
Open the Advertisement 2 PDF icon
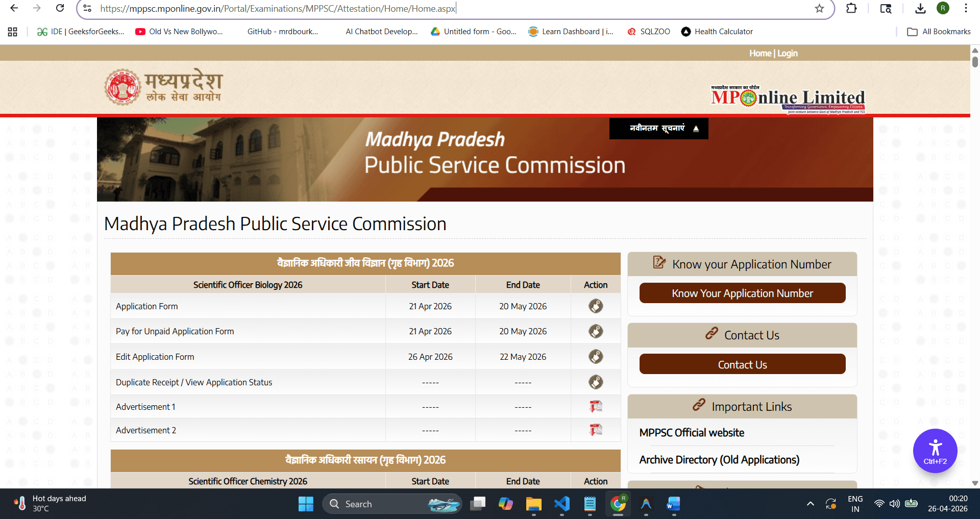point(596,430)
